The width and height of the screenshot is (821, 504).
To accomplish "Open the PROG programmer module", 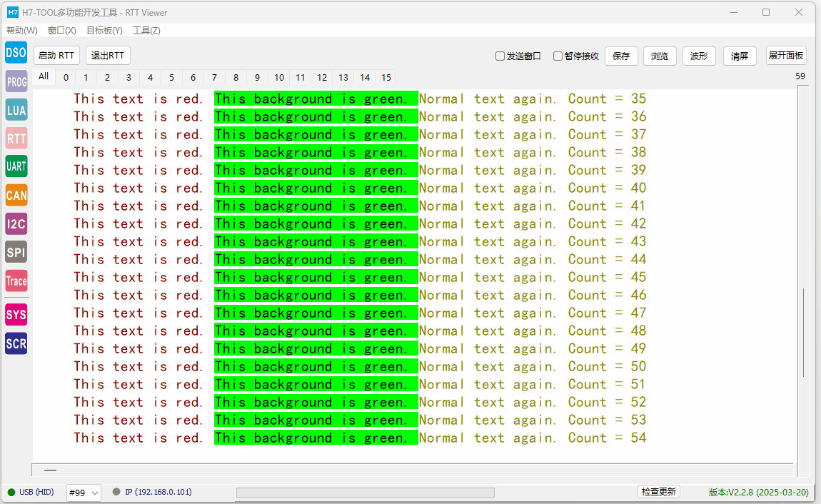I will point(16,81).
